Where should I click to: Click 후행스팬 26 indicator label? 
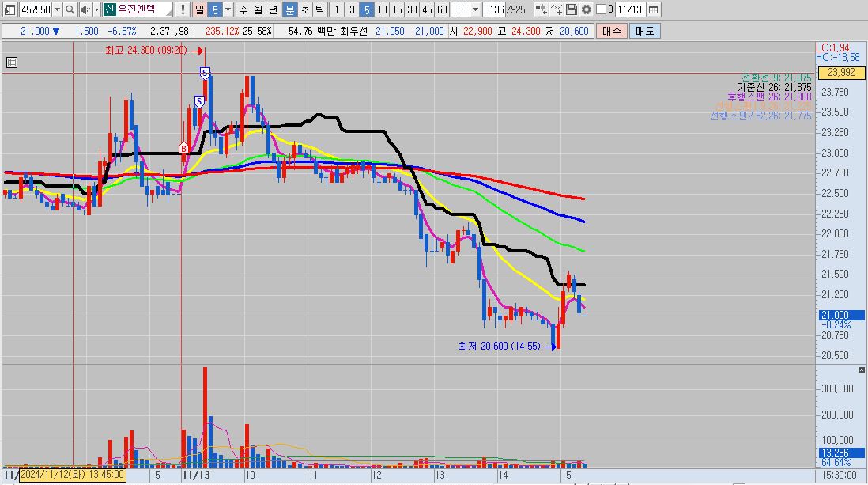pos(769,97)
